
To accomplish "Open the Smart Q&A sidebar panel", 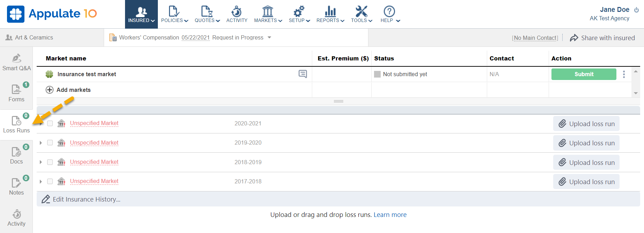I will pyautogui.click(x=16, y=62).
